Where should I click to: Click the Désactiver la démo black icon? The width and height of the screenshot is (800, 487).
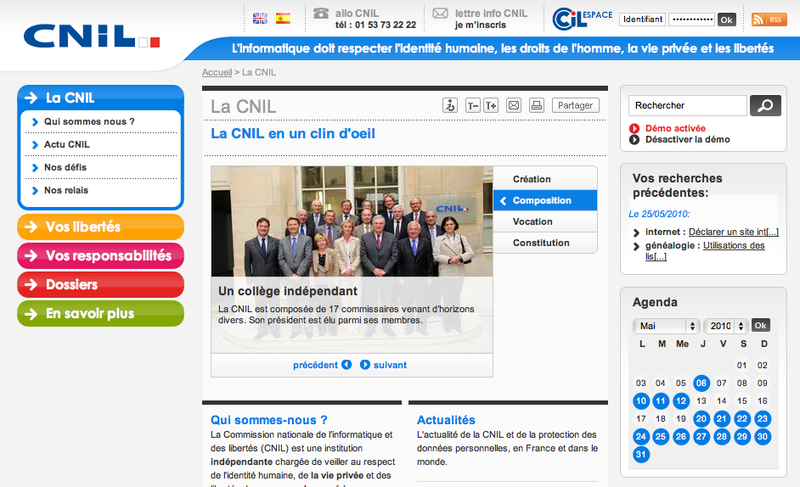pos(634,139)
